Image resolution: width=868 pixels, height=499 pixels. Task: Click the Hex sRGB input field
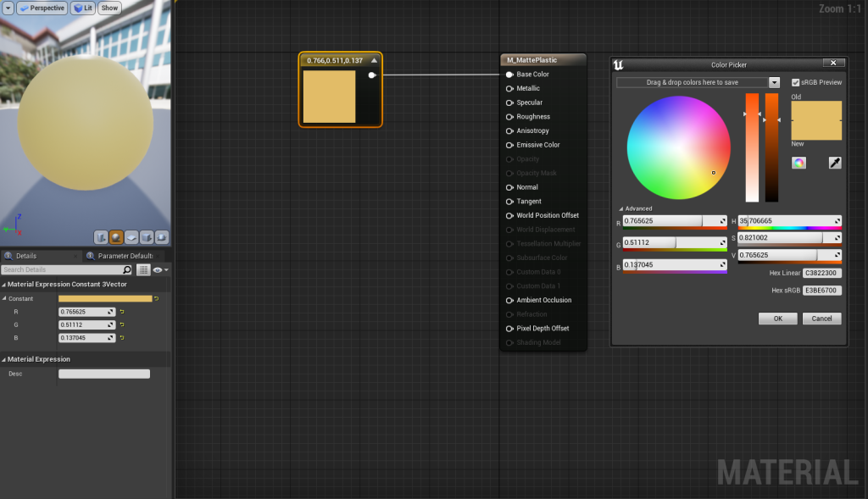822,290
